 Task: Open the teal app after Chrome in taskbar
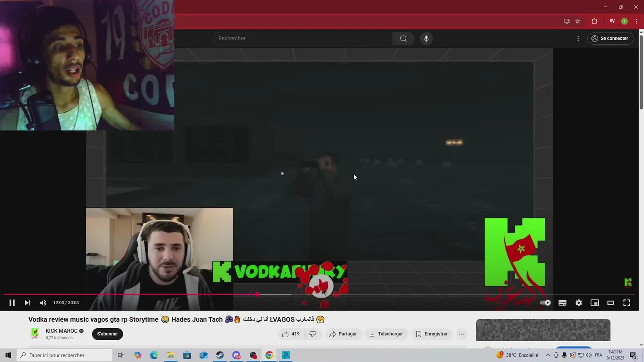tap(286, 355)
